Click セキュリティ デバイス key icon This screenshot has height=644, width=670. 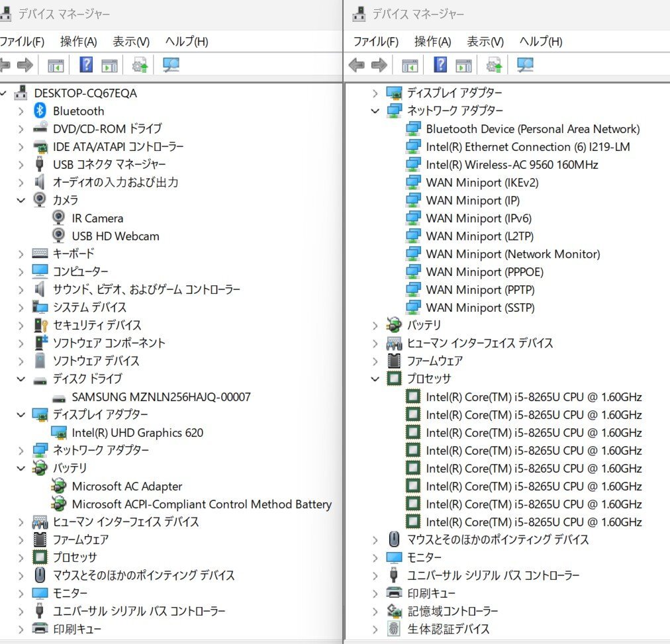click(x=40, y=325)
